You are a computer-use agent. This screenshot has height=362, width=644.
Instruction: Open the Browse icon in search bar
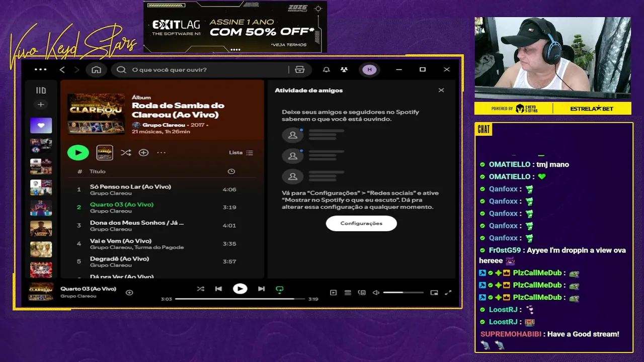(x=300, y=70)
